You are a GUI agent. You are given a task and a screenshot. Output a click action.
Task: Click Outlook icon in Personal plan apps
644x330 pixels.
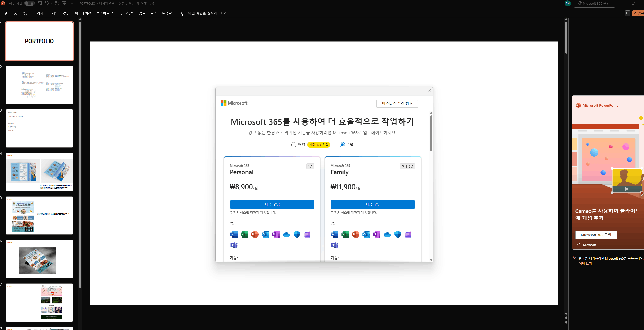tap(265, 234)
